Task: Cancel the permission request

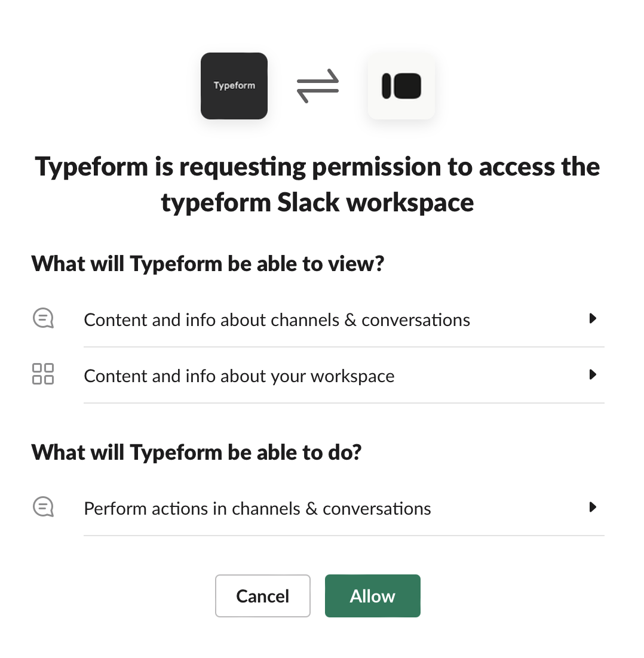Action: pos(263,596)
